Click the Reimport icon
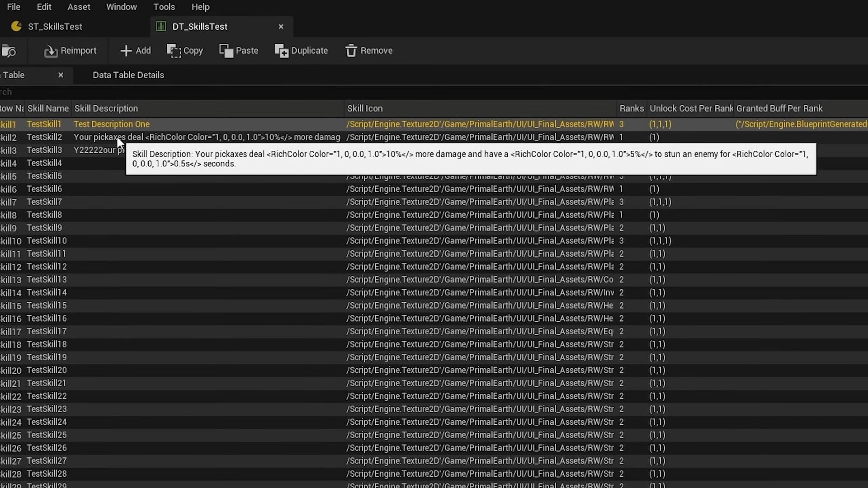This screenshot has height=488, width=868. tap(51, 51)
